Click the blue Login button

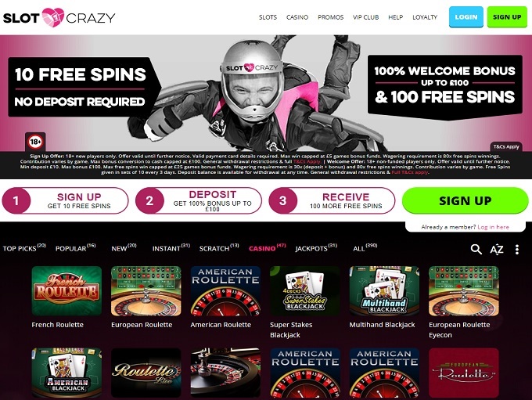(x=465, y=17)
